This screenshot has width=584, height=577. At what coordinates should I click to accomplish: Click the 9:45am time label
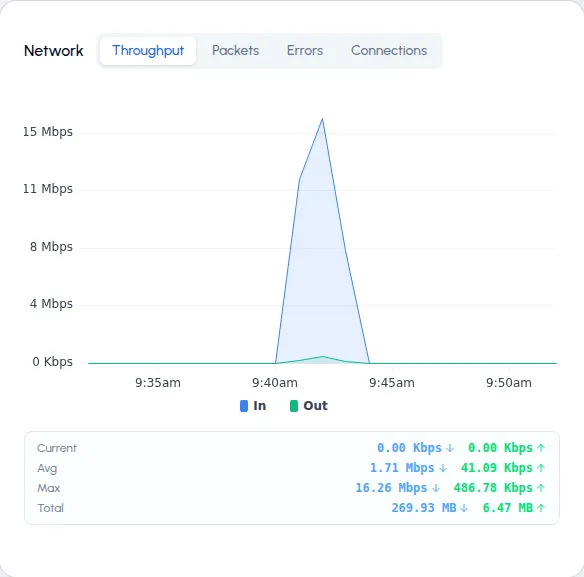click(x=392, y=383)
